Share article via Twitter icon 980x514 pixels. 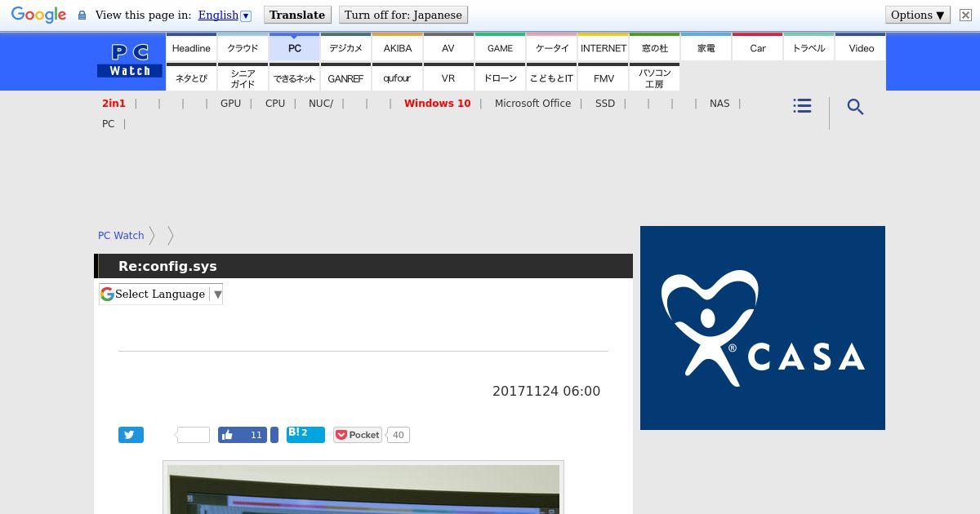pos(131,435)
